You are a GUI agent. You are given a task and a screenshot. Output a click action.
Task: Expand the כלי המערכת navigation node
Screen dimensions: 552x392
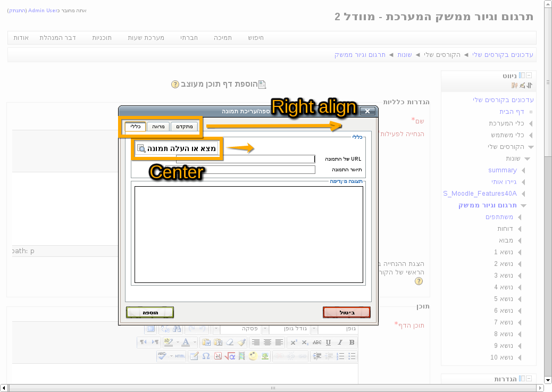[x=531, y=123]
